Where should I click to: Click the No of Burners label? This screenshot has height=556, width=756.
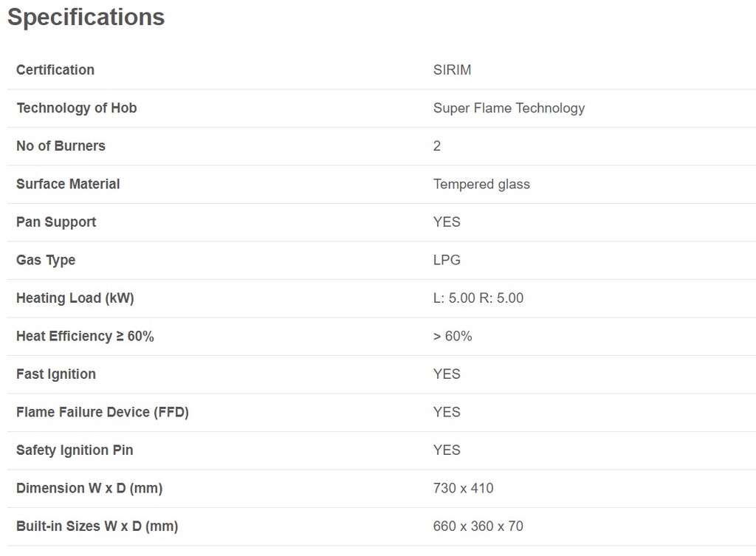coord(61,146)
